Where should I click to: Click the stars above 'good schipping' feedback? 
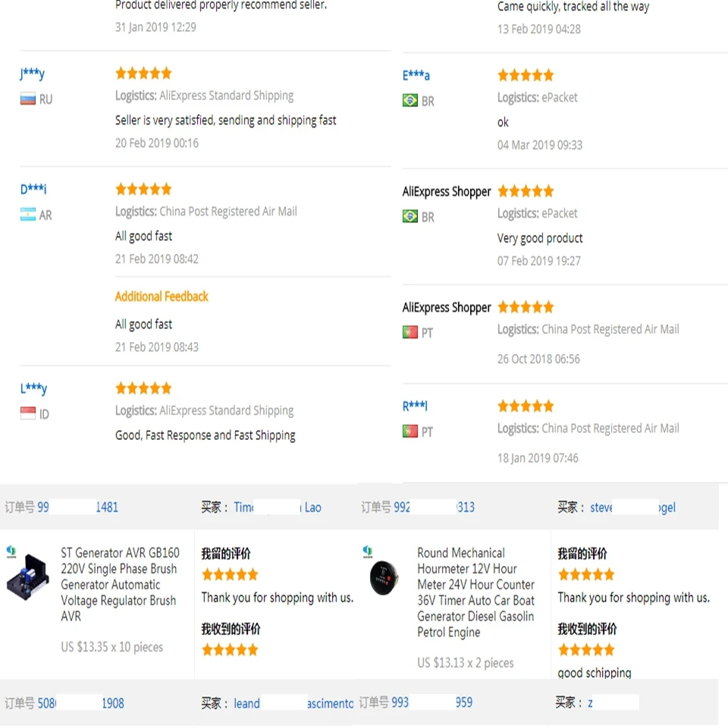tap(586, 650)
